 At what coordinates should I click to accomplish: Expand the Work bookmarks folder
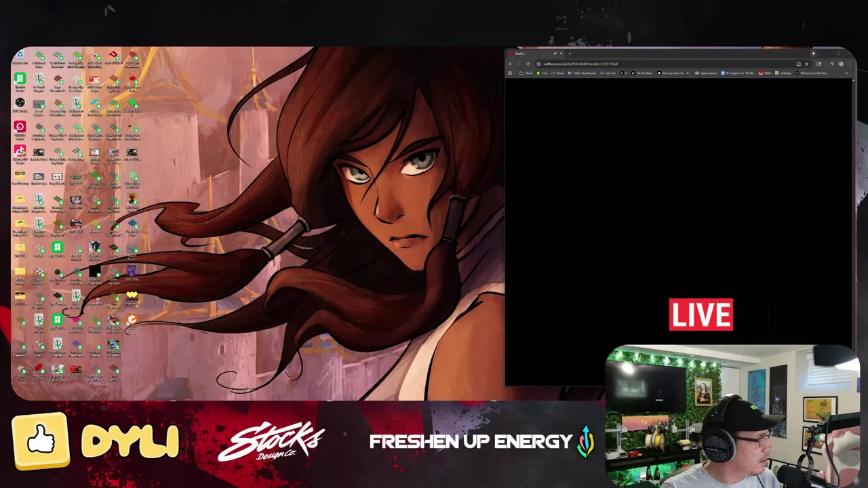526,73
